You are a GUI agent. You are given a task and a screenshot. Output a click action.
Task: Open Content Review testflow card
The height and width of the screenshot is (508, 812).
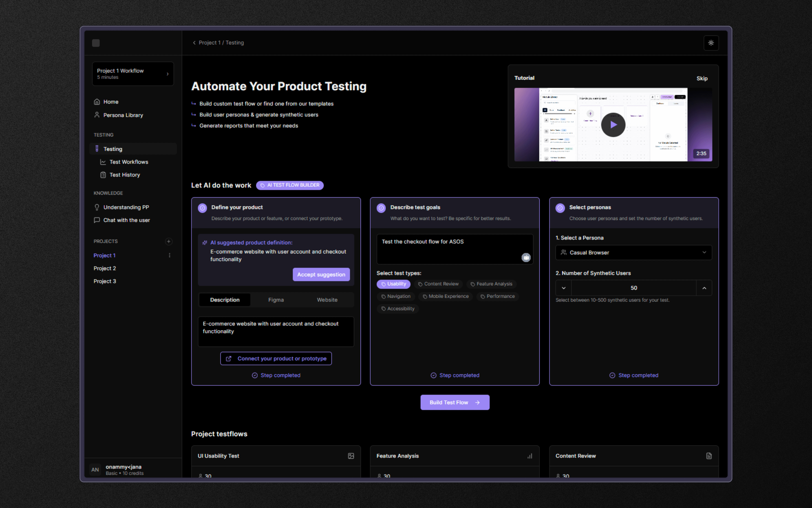[634, 461]
